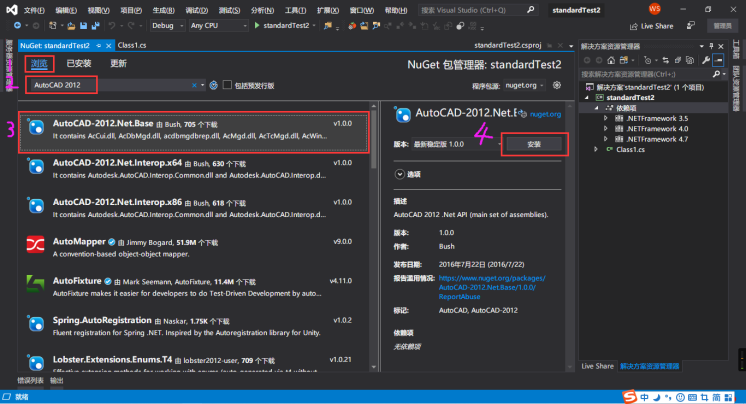The width and height of the screenshot is (746, 404).
Task: Open the 扩展(X) menu
Action: [328, 10]
